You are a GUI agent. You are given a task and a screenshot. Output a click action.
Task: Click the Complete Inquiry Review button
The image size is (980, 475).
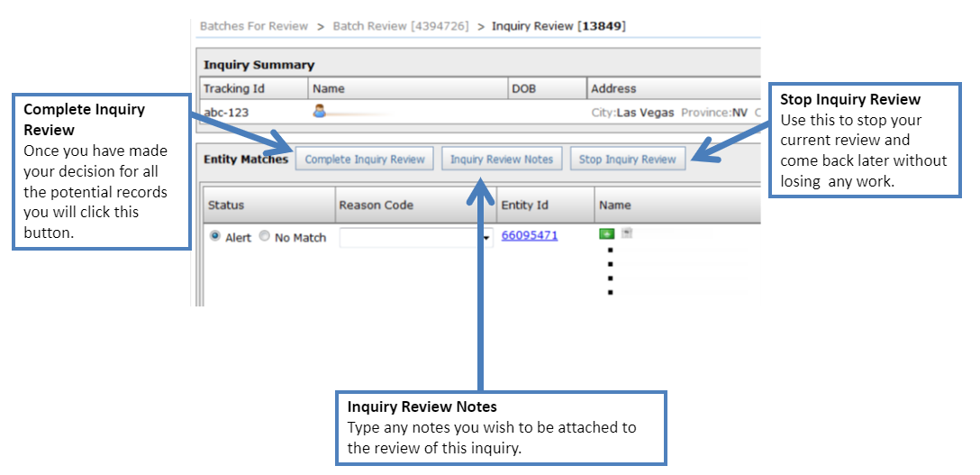[x=365, y=159]
